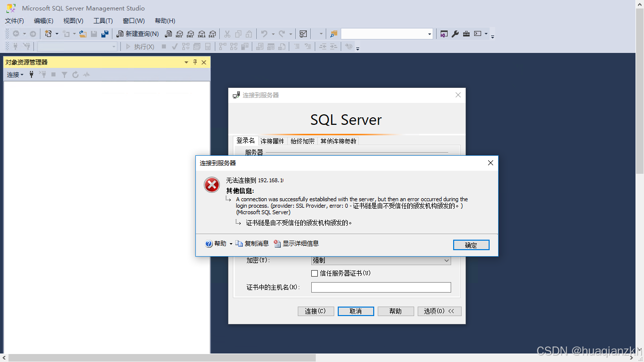Expand the 帮助 dropdown arrow in the error dialog

(231, 244)
